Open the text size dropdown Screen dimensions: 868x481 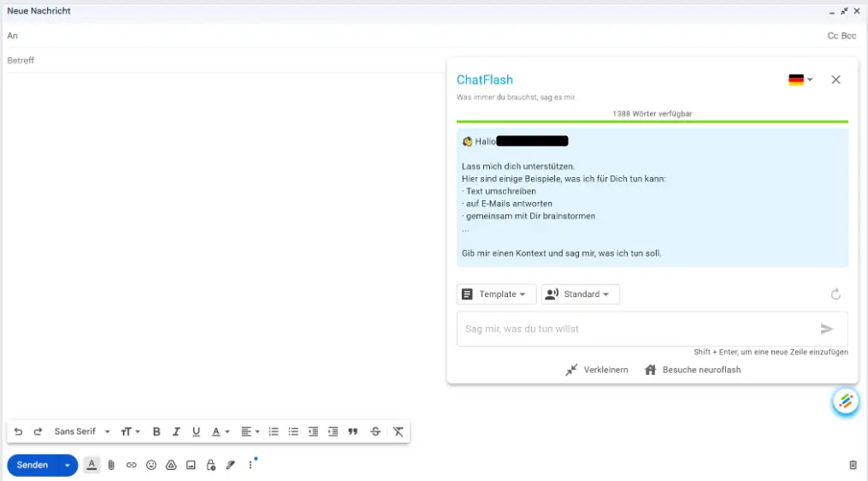(131, 431)
